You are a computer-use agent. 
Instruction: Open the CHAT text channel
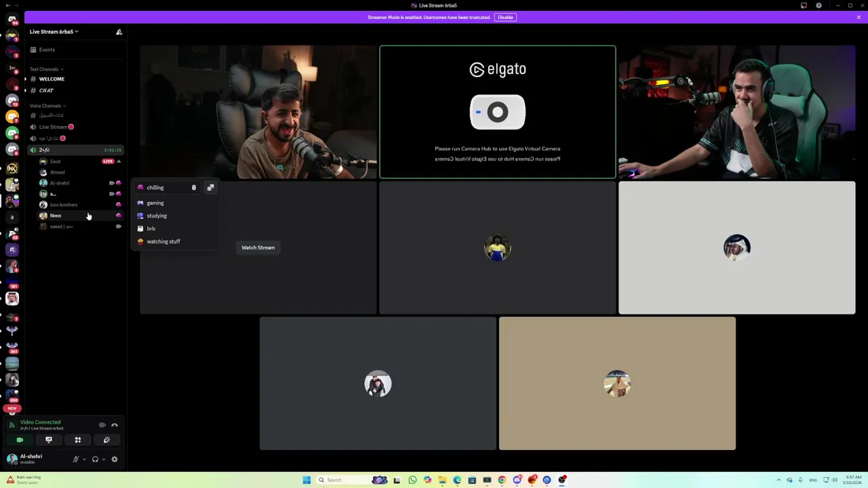pyautogui.click(x=75, y=90)
